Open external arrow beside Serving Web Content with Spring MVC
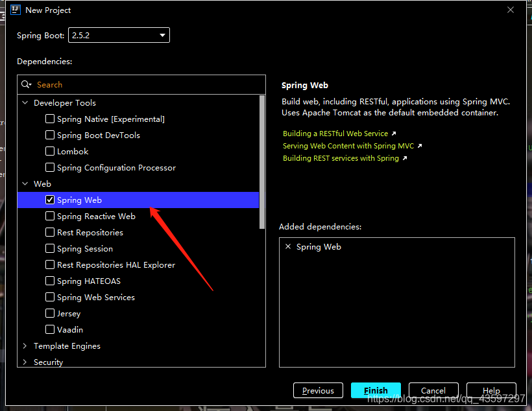532x411 pixels. pyautogui.click(x=420, y=146)
